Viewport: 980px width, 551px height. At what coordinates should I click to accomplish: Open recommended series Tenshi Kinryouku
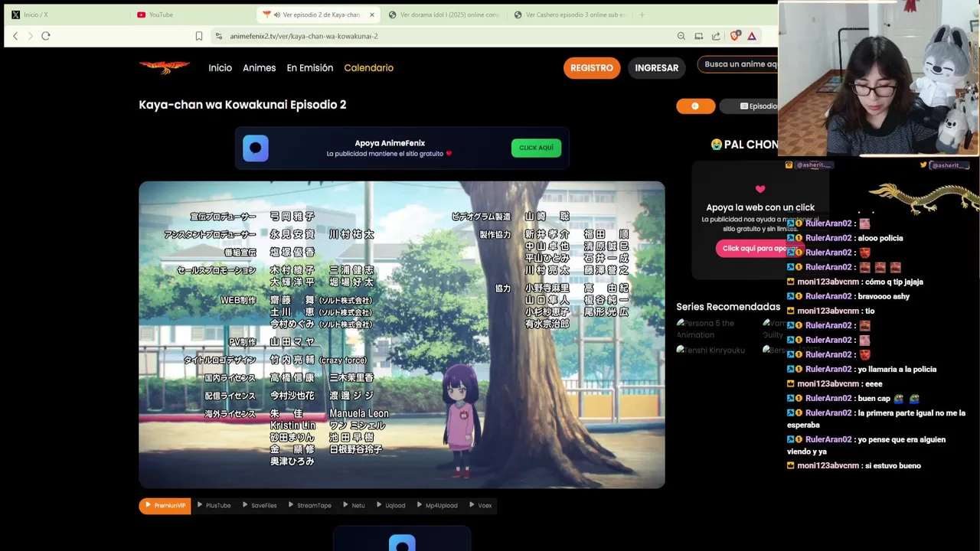coord(710,350)
